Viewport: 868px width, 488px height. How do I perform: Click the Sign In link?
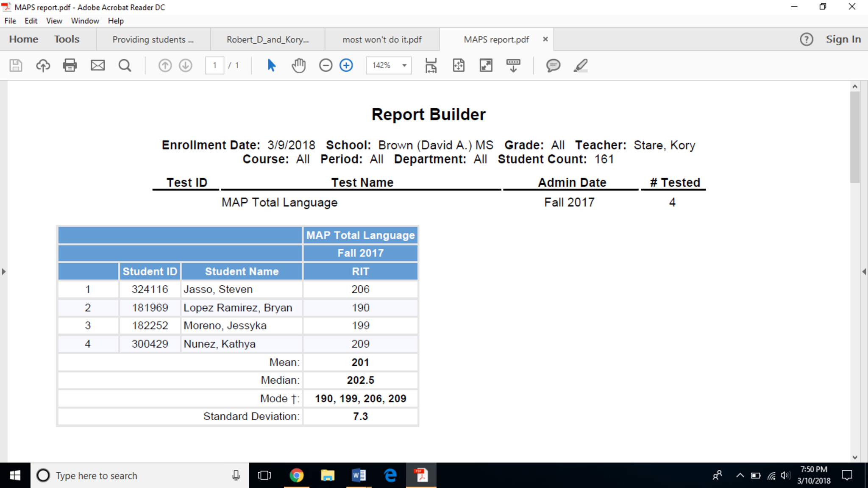click(843, 39)
